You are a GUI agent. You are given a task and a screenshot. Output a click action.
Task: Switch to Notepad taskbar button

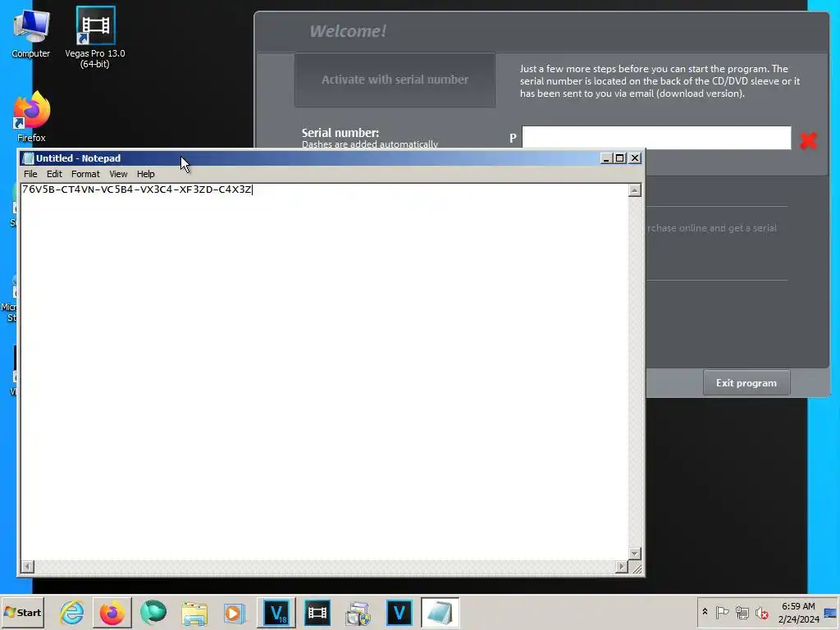pyautogui.click(x=440, y=612)
